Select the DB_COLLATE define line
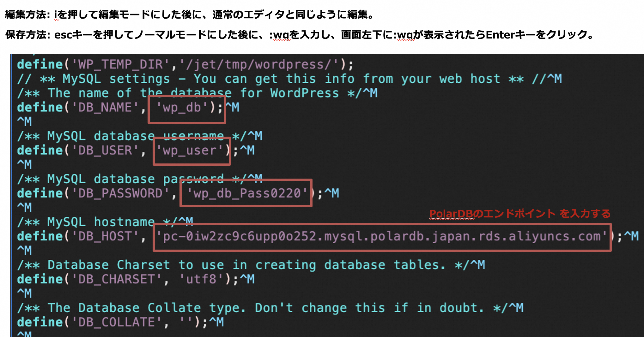644x337 pixels. coord(104,322)
